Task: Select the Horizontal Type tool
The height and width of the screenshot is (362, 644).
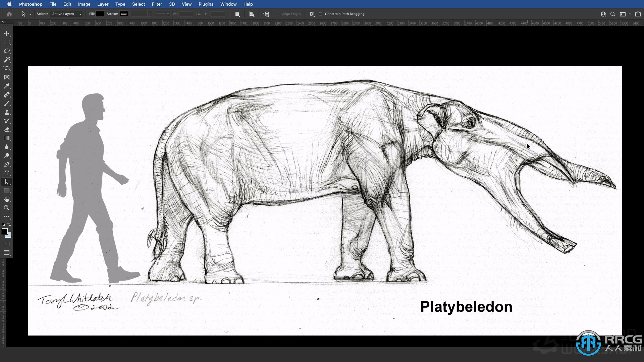Action: (7, 173)
